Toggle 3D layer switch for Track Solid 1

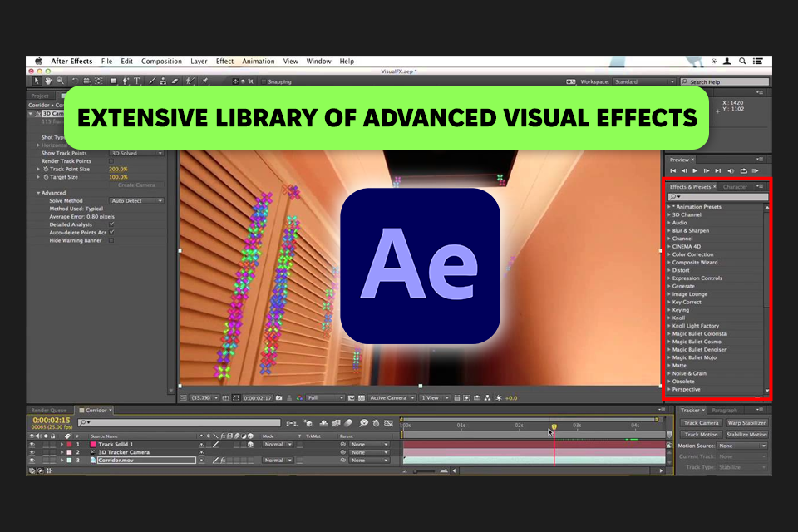(x=250, y=445)
